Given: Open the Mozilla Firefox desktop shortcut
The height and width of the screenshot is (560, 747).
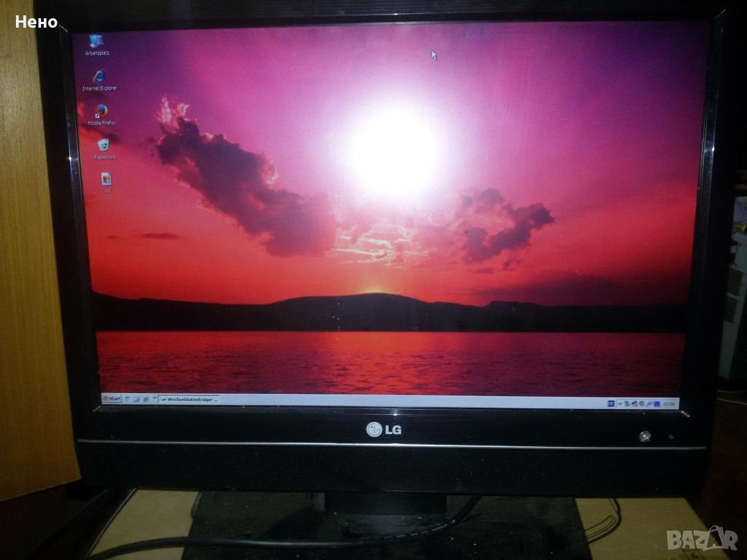Looking at the screenshot, I should (101, 112).
